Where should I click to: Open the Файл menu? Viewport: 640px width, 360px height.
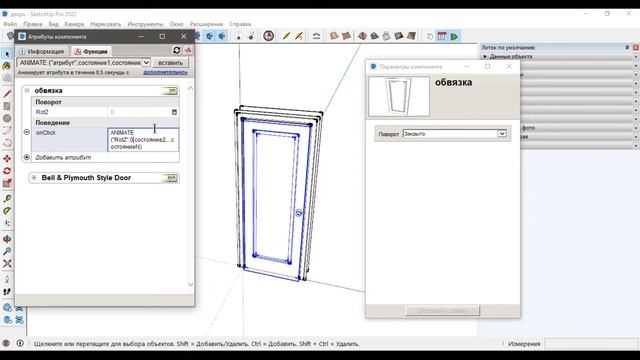pos(10,24)
